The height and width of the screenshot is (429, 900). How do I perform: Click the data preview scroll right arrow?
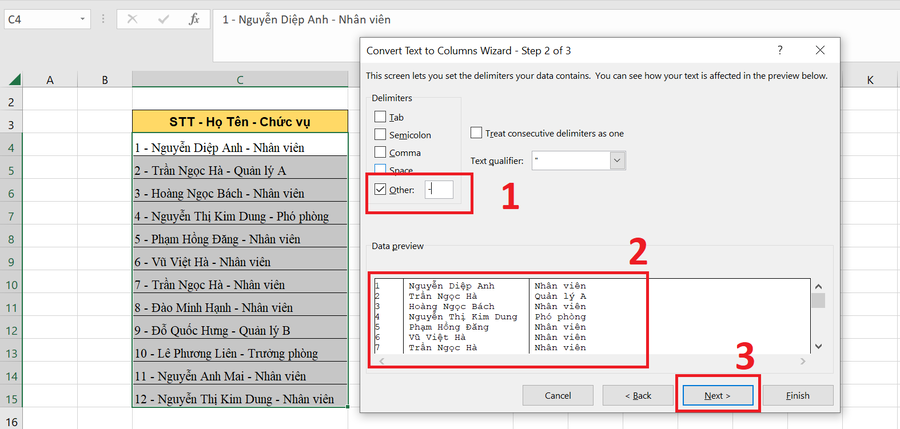802,361
